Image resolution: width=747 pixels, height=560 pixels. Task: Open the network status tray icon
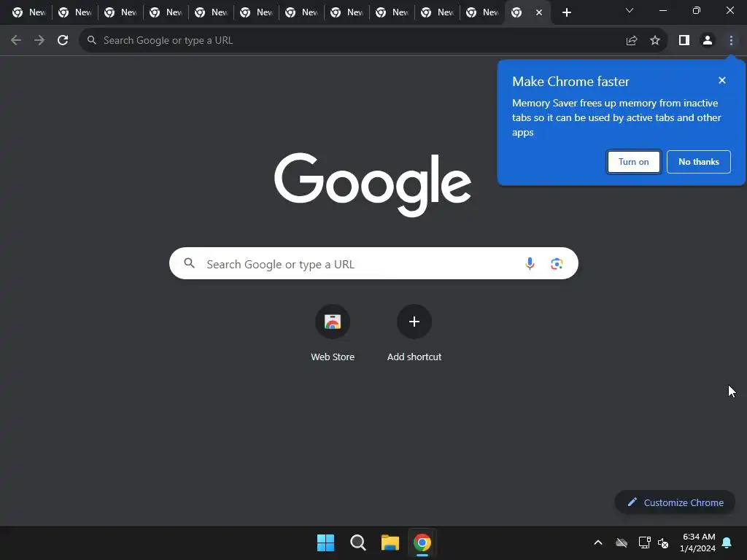644,542
